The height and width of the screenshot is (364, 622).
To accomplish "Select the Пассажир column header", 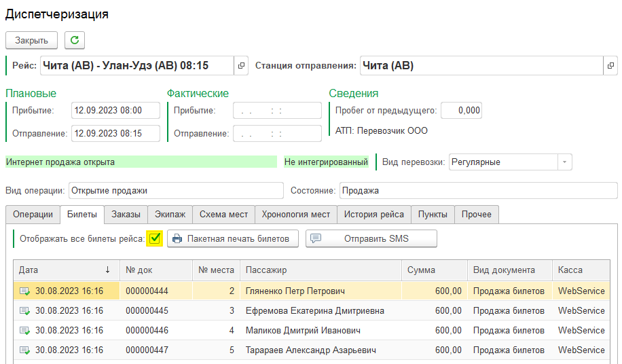I will (320, 270).
